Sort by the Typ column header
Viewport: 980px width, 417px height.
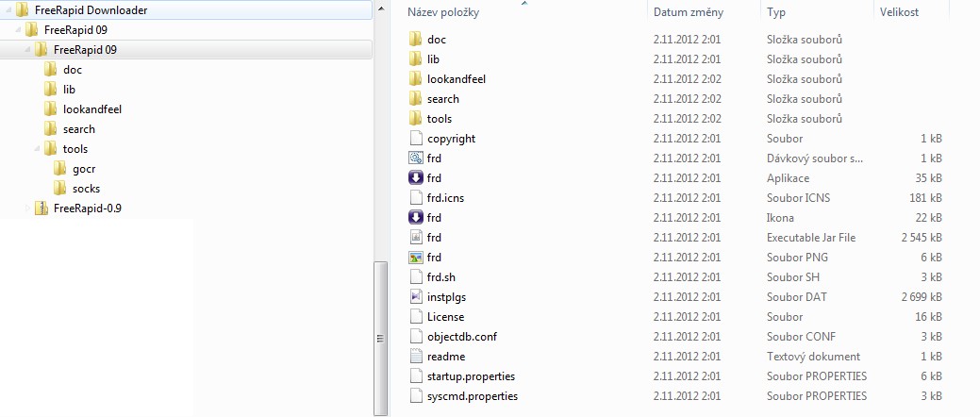click(777, 12)
